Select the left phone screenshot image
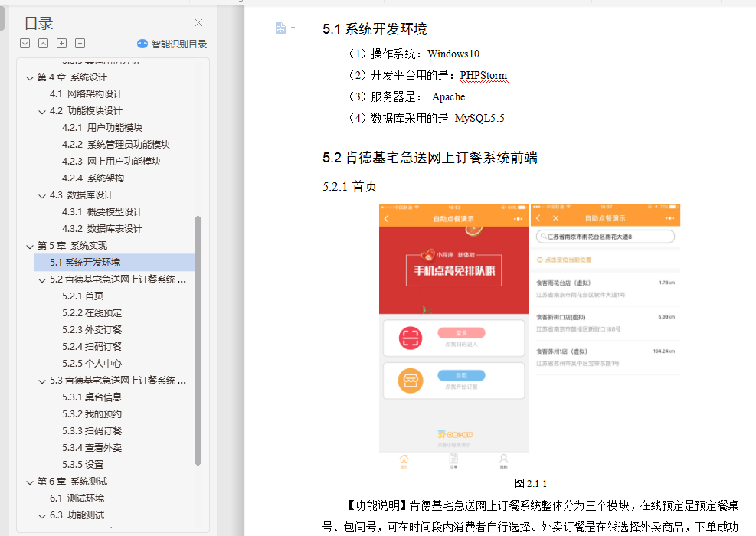Image resolution: width=756 pixels, height=536 pixels. (453, 336)
